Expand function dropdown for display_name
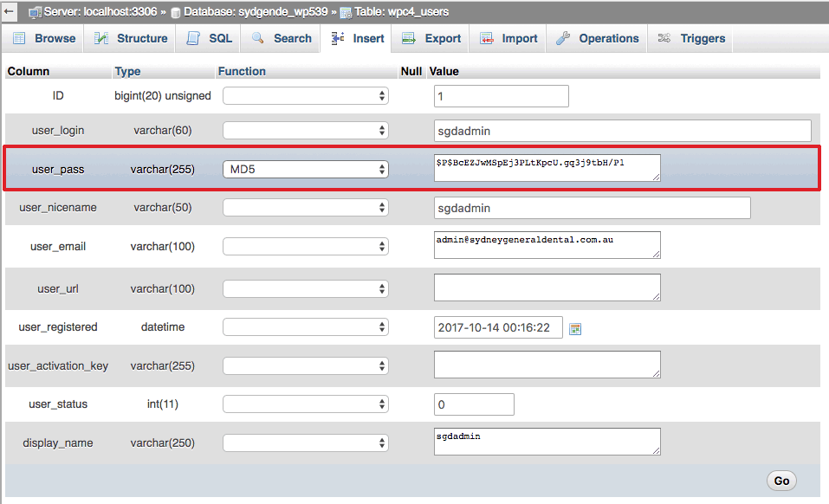The width and height of the screenshot is (829, 504). click(x=305, y=443)
